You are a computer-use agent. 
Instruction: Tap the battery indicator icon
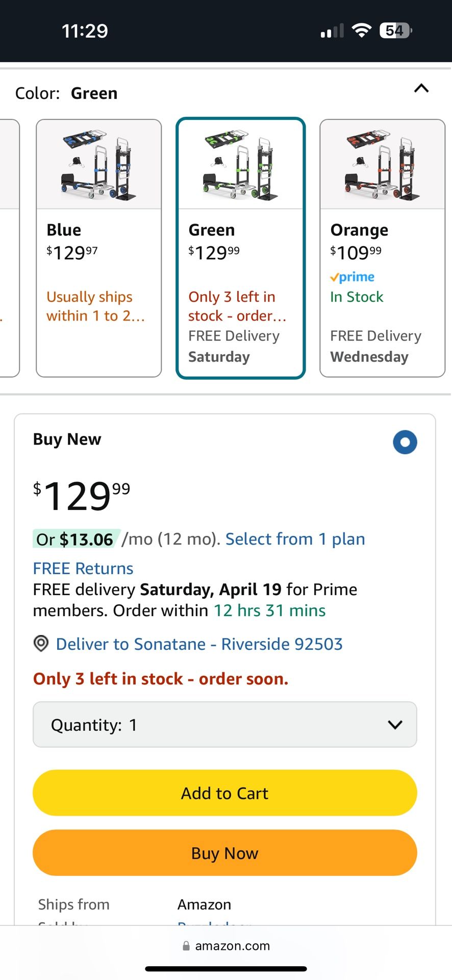point(396,31)
